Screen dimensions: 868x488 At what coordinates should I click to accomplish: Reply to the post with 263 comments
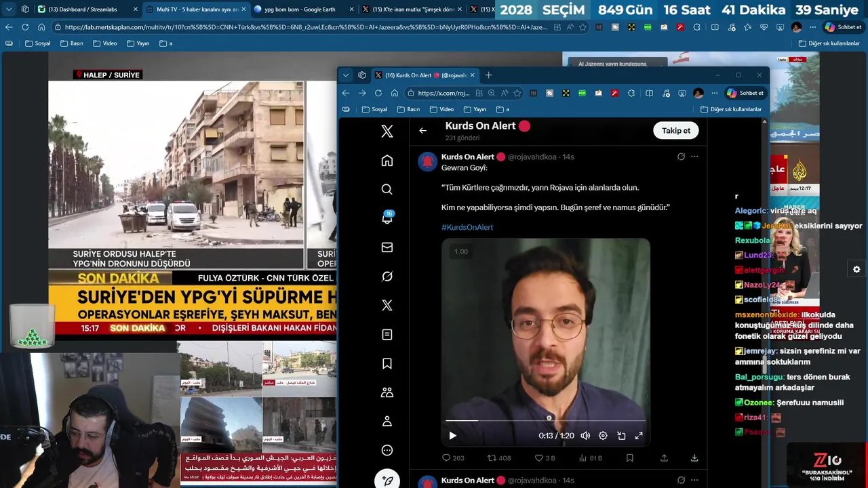click(x=453, y=458)
